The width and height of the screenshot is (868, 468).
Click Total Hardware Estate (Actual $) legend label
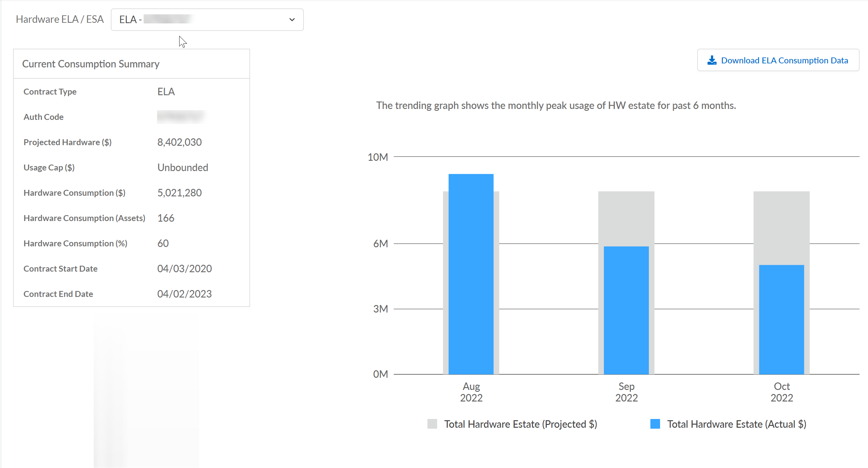pyautogui.click(x=736, y=424)
